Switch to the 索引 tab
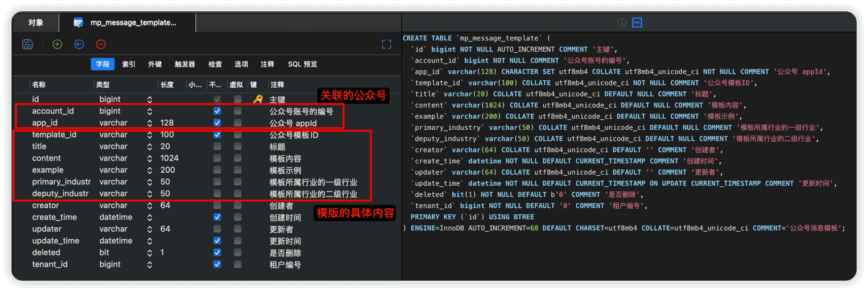Viewport: 868px width, 292px height. tap(129, 64)
